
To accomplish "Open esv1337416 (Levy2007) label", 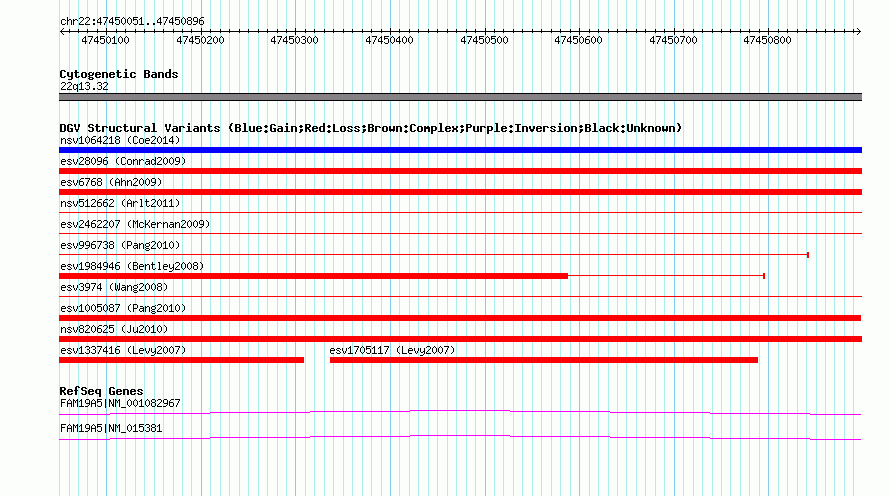I will [123, 350].
